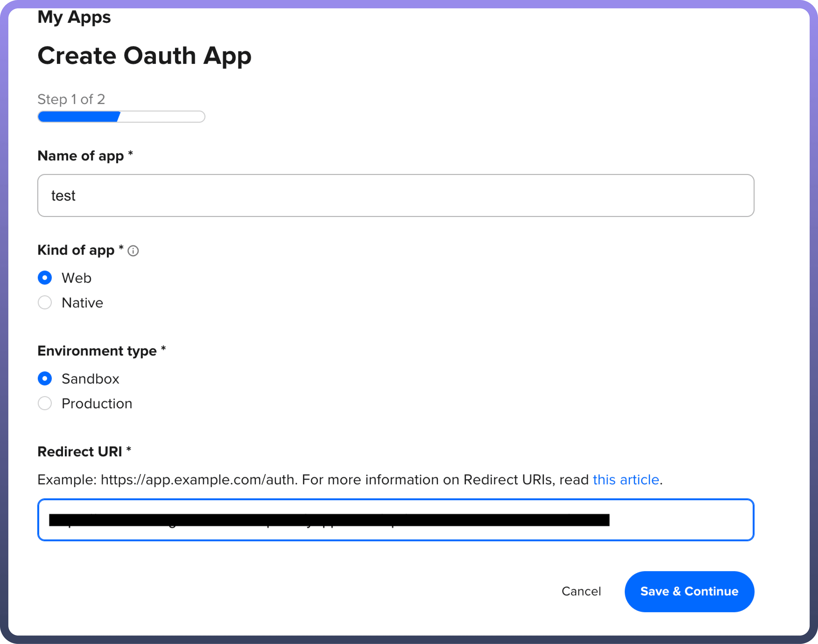The image size is (818, 644).
Task: Click the Sandbox label text
Action: click(x=90, y=379)
